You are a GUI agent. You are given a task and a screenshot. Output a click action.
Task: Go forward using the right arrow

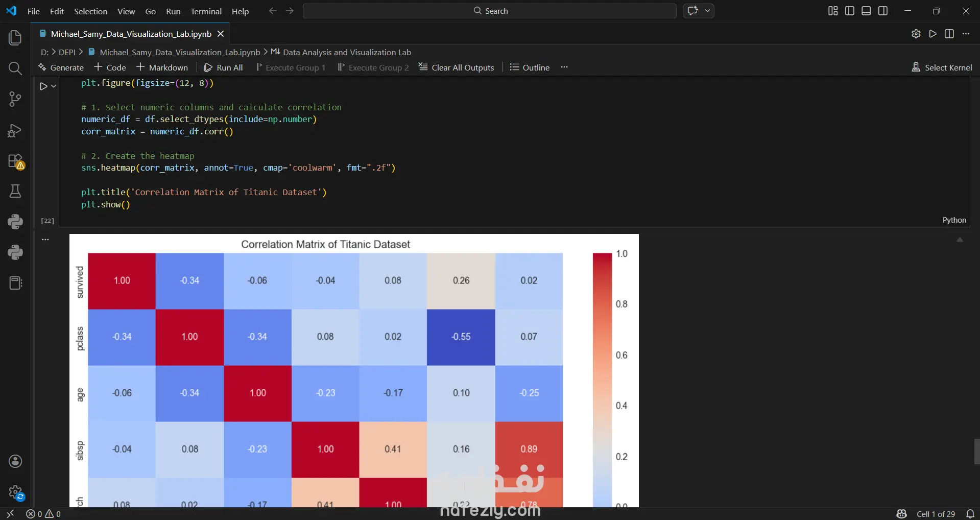click(x=290, y=11)
